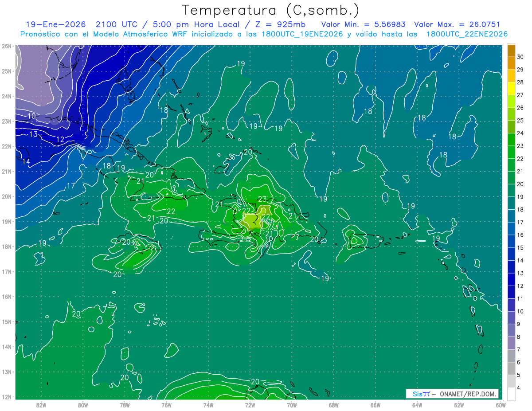Click the colorbar label '7'
This screenshot has height=411, width=532.
click(520, 350)
